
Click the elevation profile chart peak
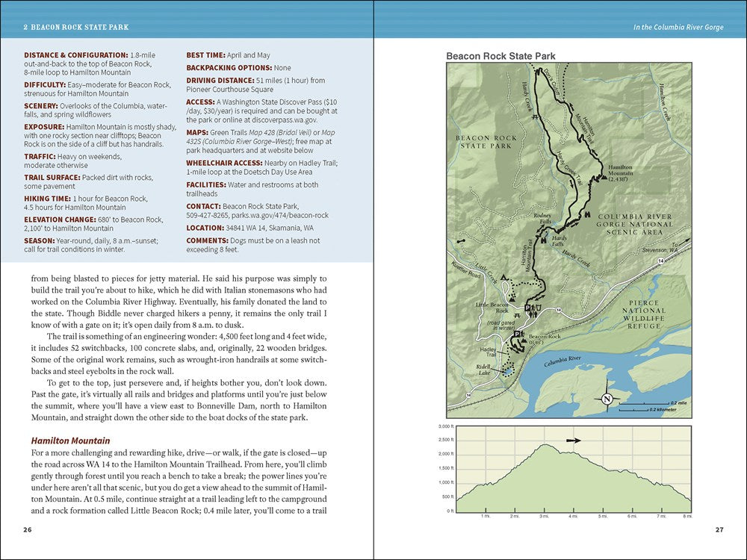[545, 445]
